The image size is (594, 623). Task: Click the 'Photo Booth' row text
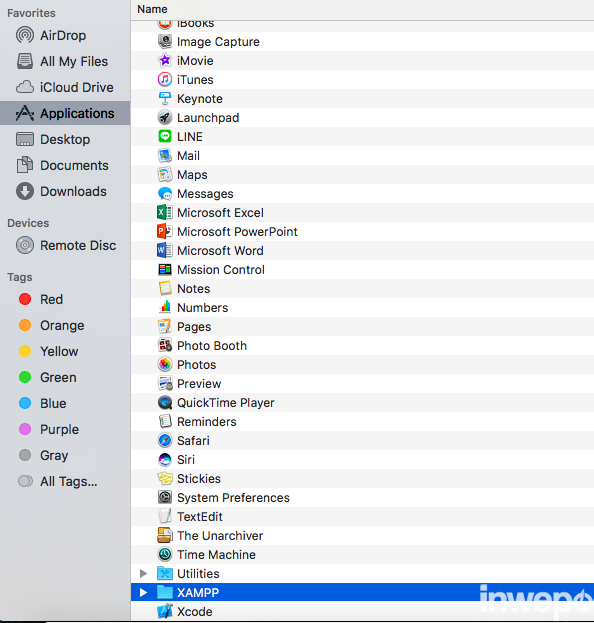(212, 345)
